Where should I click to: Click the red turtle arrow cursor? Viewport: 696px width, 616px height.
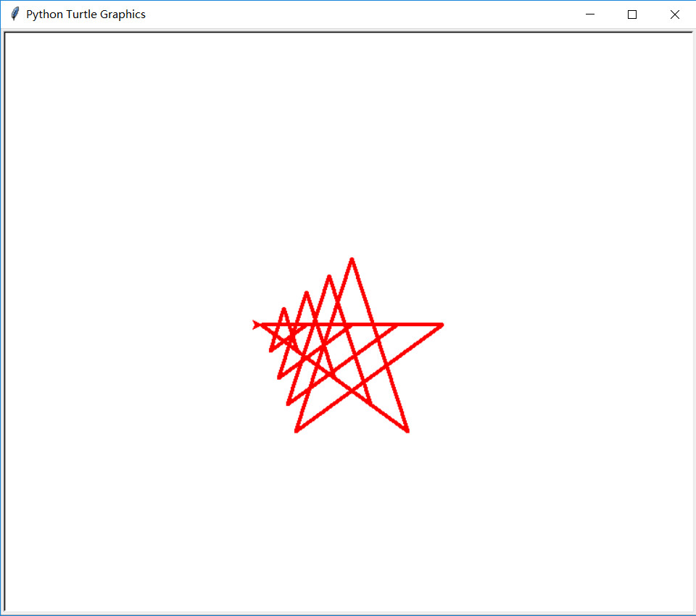(x=257, y=325)
